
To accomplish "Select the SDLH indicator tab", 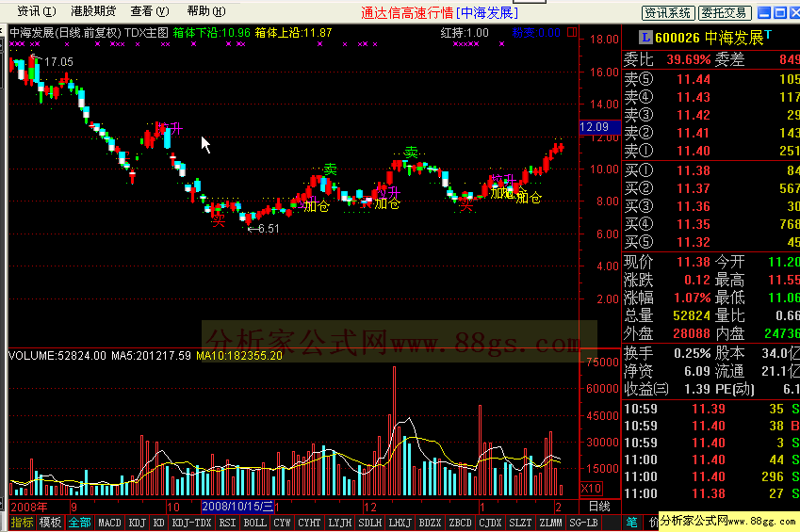I will click(x=370, y=523).
